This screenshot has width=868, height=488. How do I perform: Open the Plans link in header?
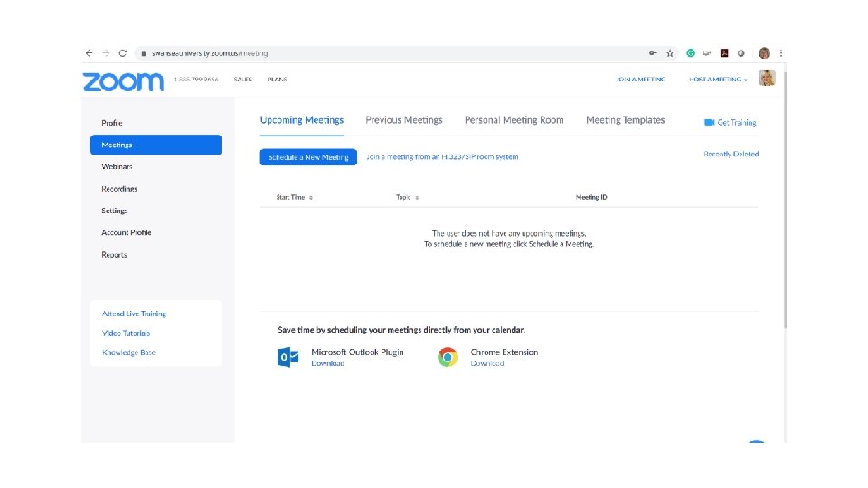pyautogui.click(x=277, y=80)
